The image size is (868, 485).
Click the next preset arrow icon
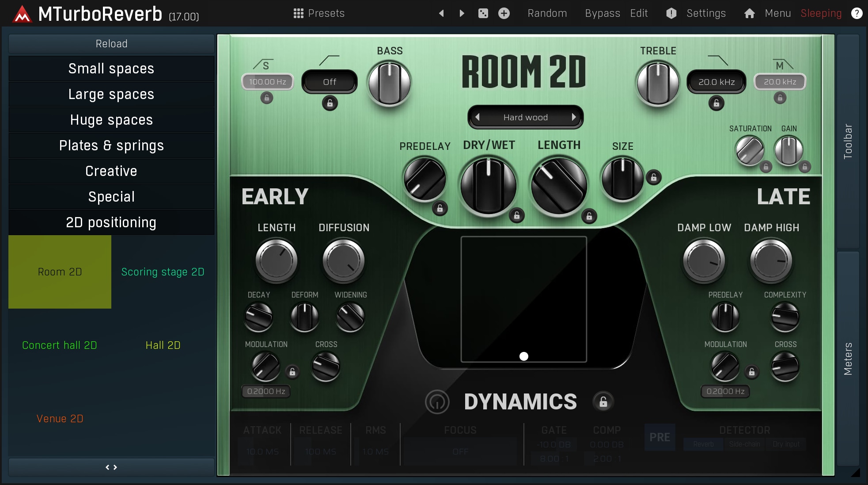tap(462, 13)
